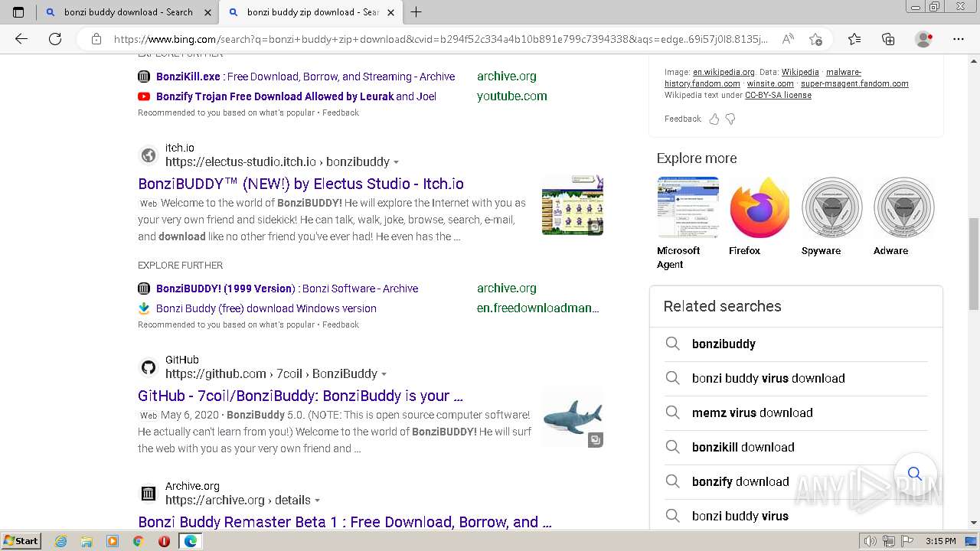Search related bonzi buddy virus
980x551 pixels.
[x=796, y=517]
